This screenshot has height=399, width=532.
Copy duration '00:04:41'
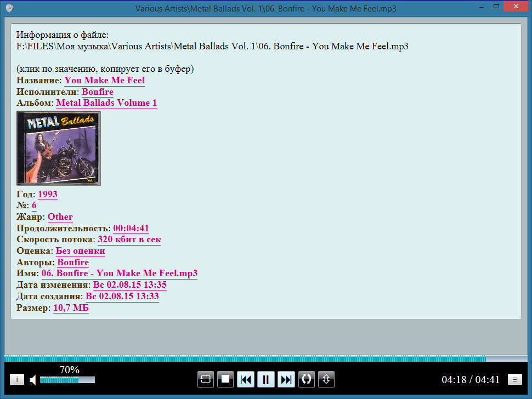(131, 228)
